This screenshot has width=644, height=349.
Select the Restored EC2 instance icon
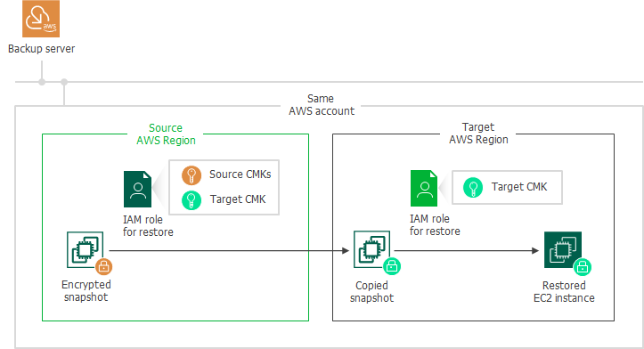click(x=563, y=249)
